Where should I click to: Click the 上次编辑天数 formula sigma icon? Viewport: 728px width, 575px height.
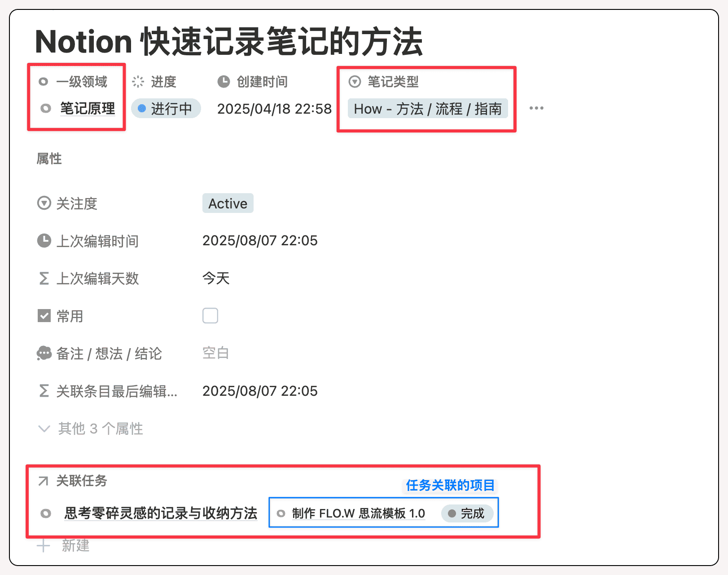[44, 279]
